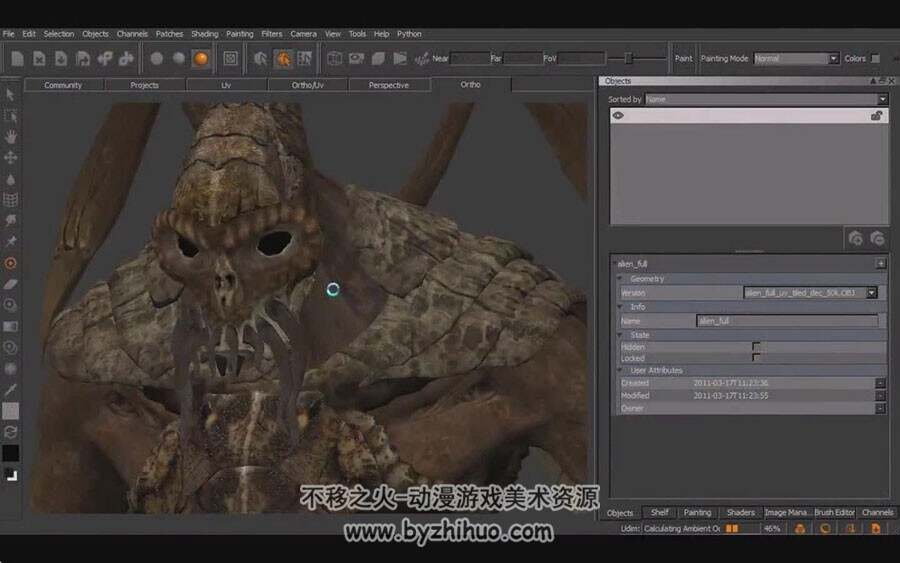Click the plus button on alien_full header
900x563 pixels.
click(880, 264)
